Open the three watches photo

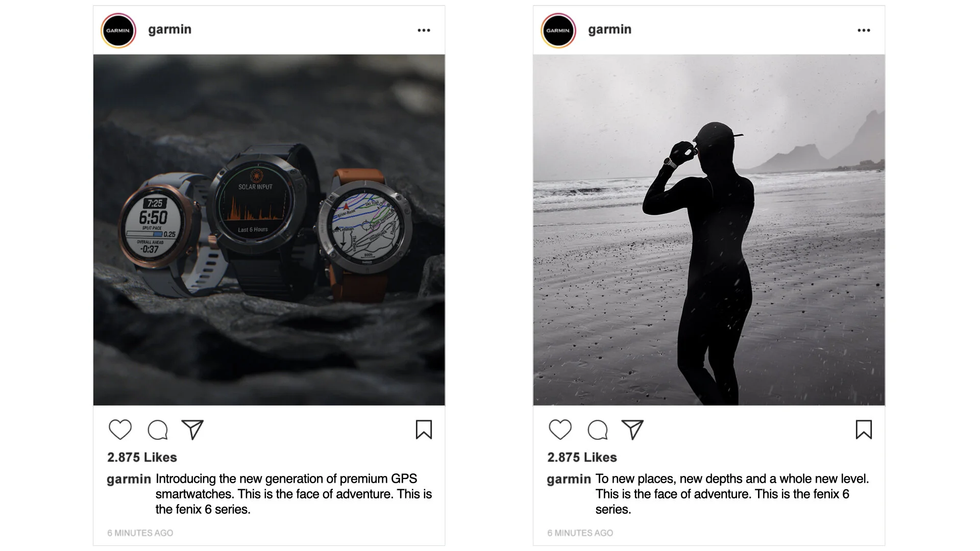pos(269,230)
